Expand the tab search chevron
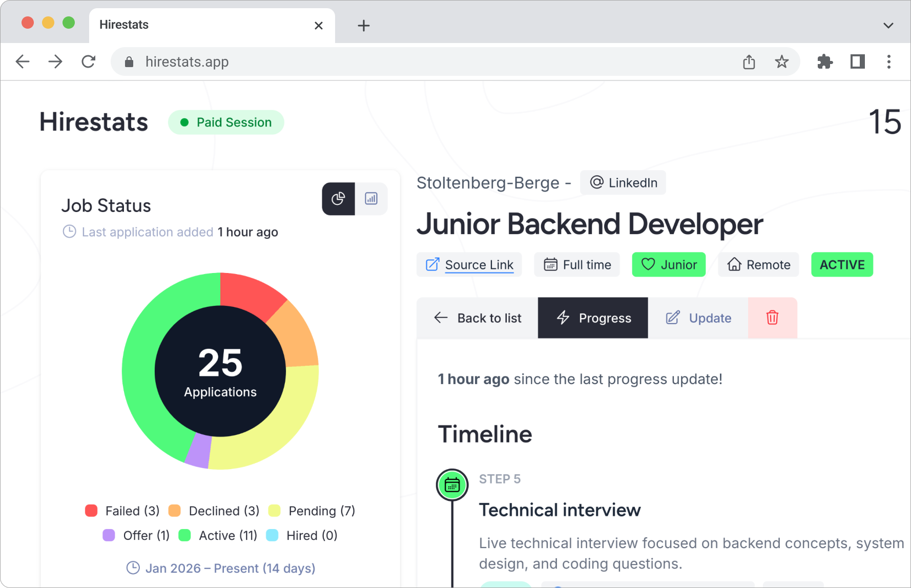This screenshot has height=588, width=911. (888, 25)
